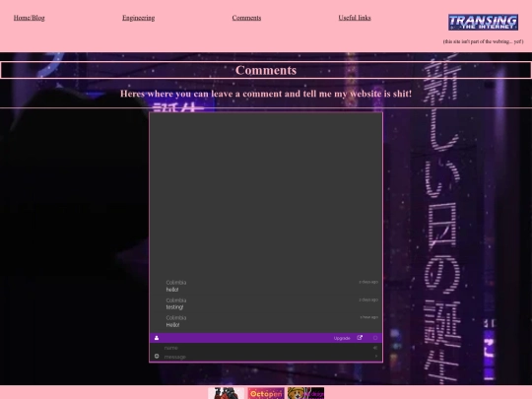Open the Home/Blog page link

[x=30, y=18]
